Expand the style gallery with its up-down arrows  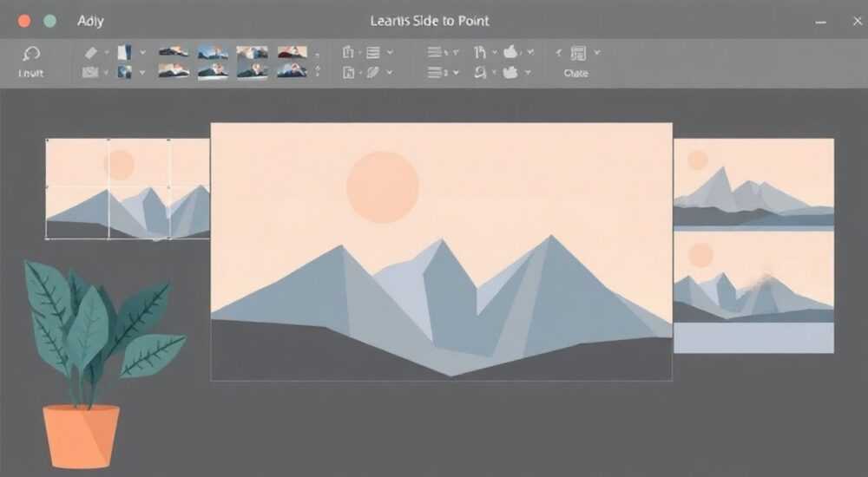coord(318,71)
